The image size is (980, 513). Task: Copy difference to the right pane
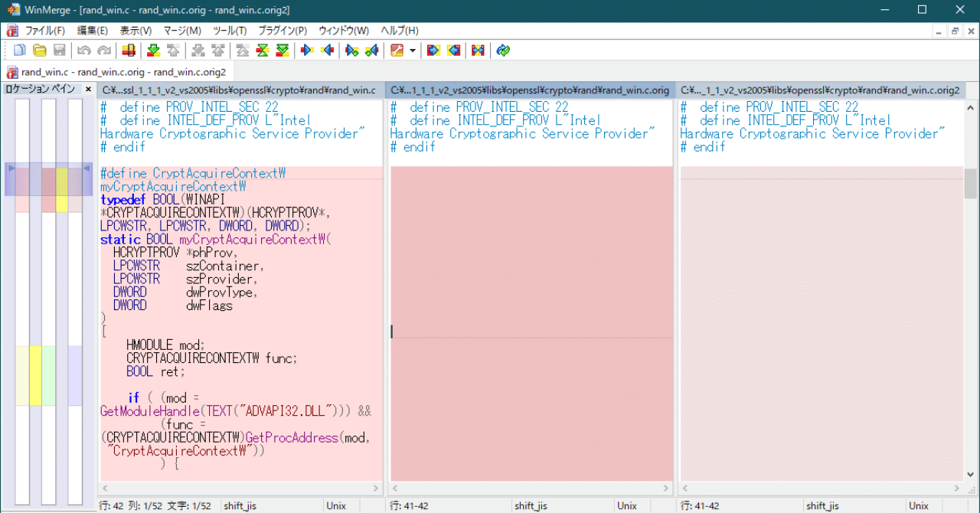(308, 51)
